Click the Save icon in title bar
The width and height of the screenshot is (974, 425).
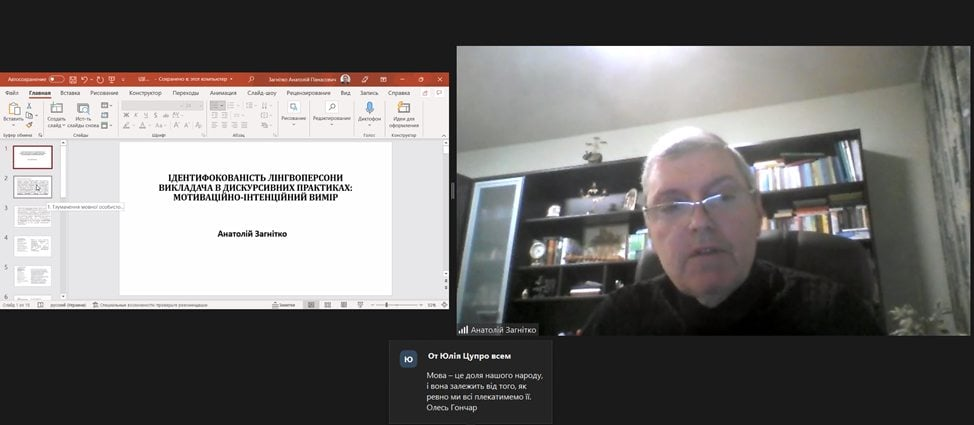(72, 79)
